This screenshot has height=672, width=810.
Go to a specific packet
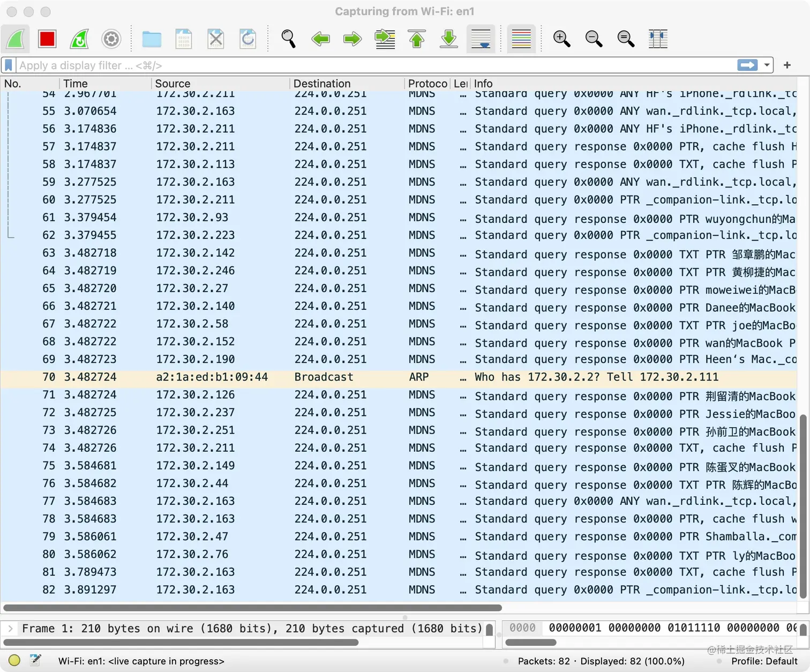(x=385, y=39)
